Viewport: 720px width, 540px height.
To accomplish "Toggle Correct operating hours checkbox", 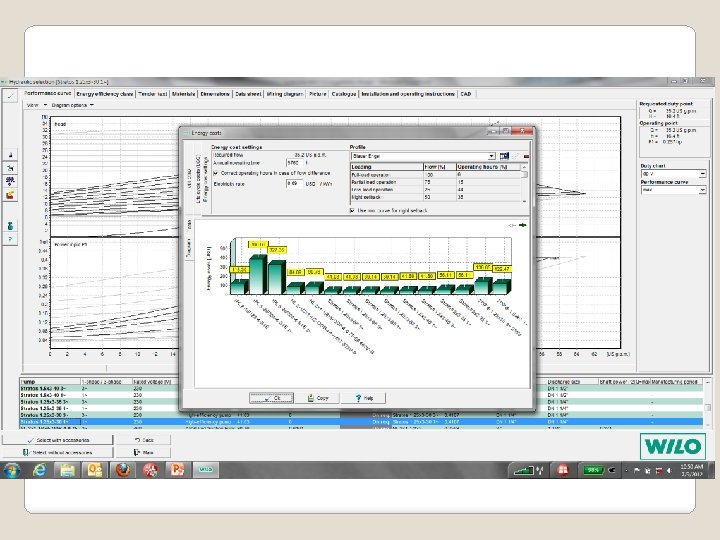I will 216,173.
